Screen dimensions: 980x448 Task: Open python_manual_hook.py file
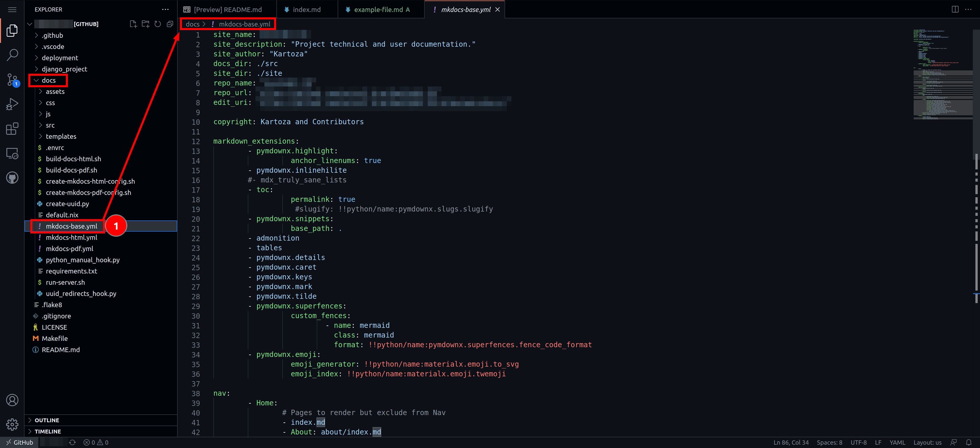[x=101, y=260]
